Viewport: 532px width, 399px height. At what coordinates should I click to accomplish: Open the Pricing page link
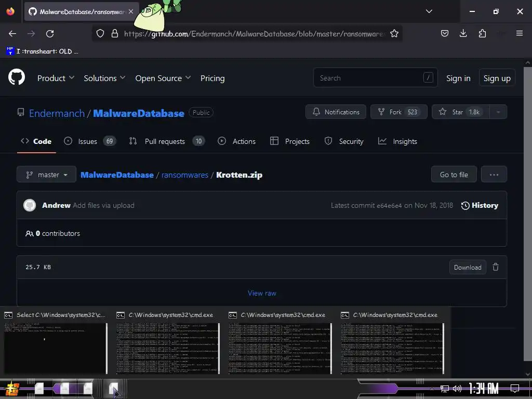(212, 78)
